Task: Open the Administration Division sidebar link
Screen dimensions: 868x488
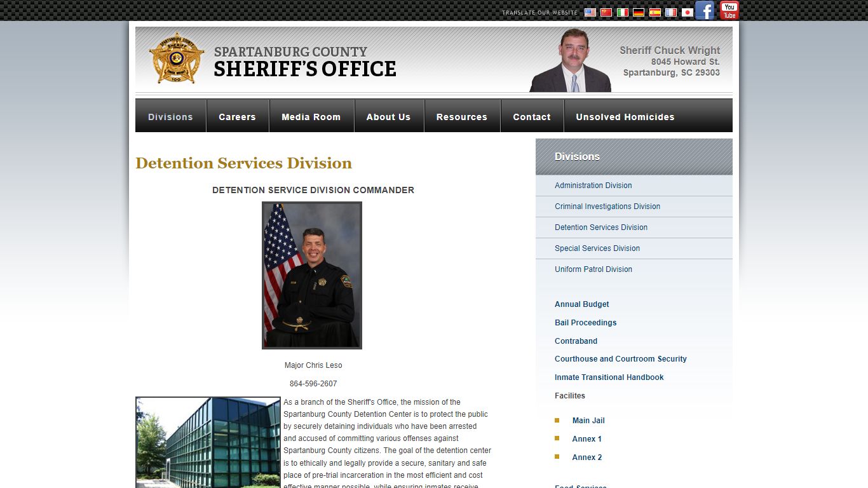Action: pos(593,186)
